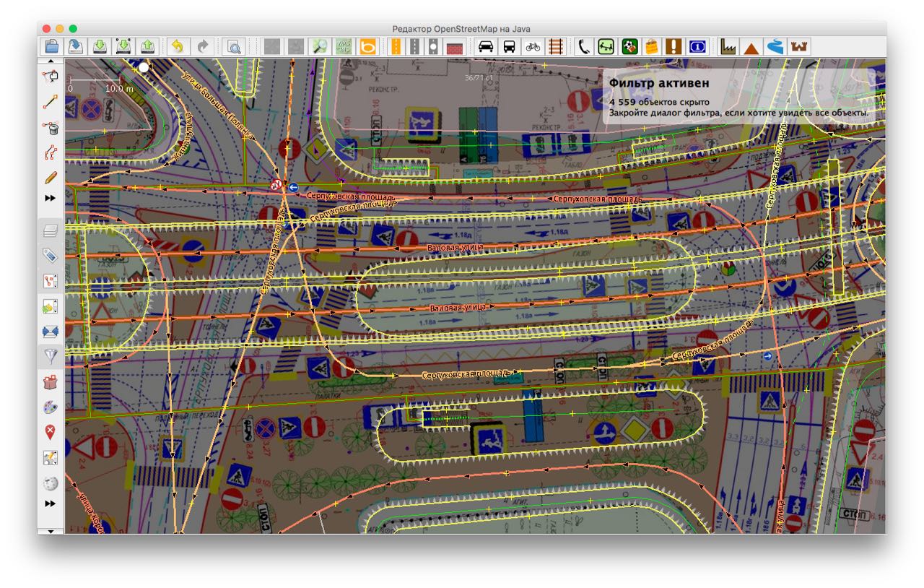Open the shopping bag shop preset

pos(653,47)
